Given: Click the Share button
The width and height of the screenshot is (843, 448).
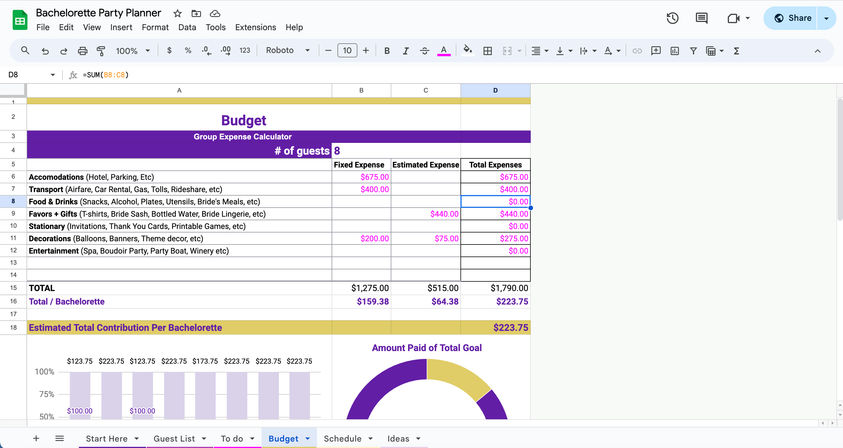Looking at the screenshot, I should coord(792,18).
